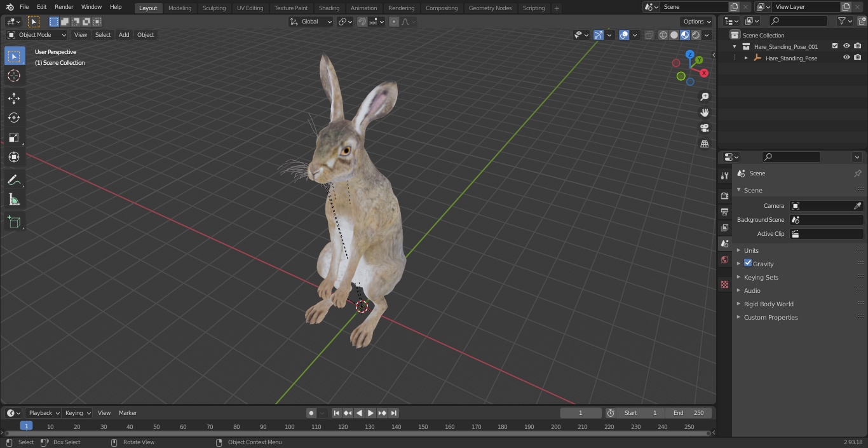Toggle snapping magnet
Viewport: 868px width, 448px height.
362,22
